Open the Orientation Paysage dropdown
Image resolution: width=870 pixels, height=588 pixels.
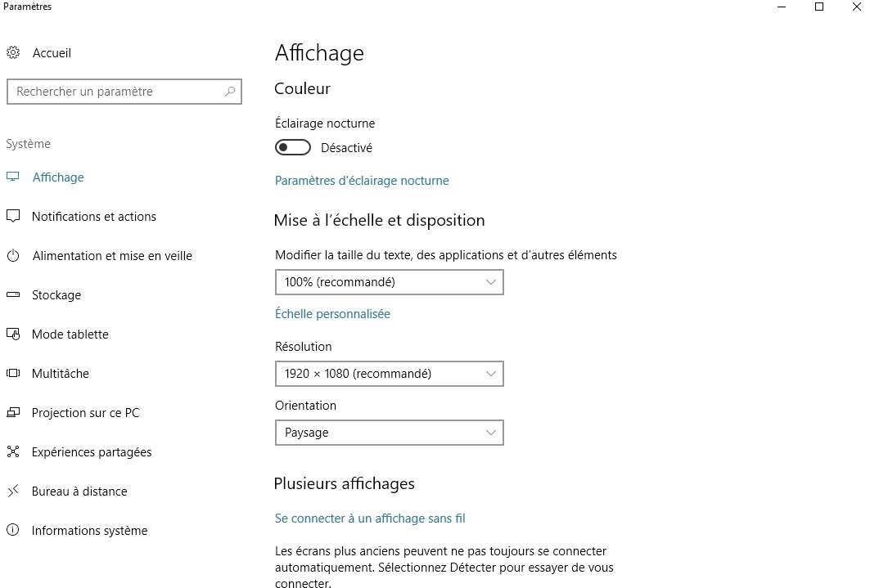[389, 433]
